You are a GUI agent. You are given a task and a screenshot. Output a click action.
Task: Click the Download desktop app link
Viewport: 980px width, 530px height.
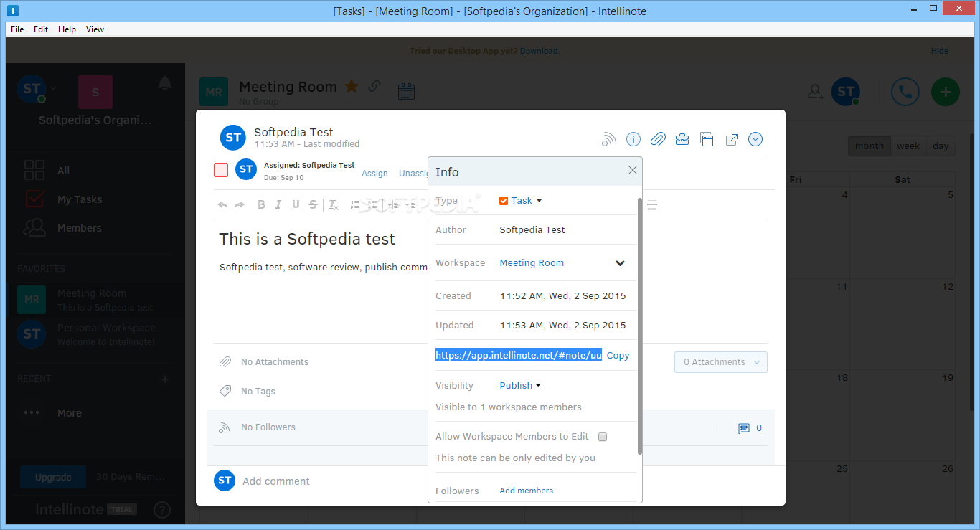point(540,51)
